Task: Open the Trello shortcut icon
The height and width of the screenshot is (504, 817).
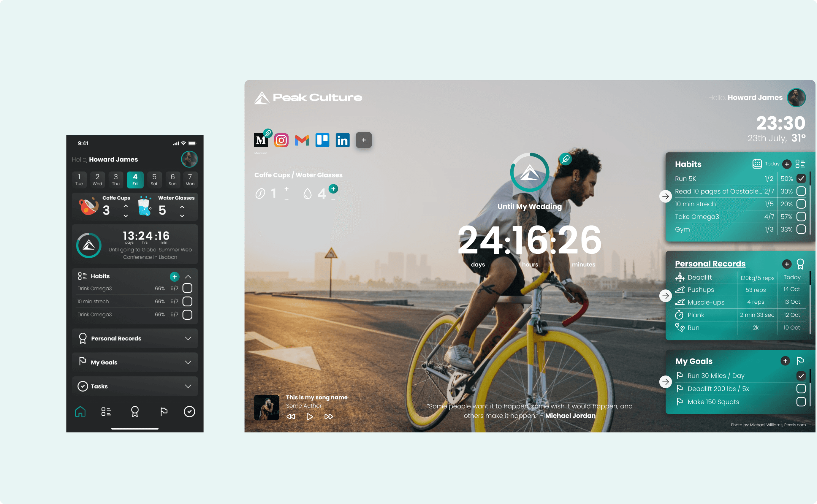Action: (322, 140)
